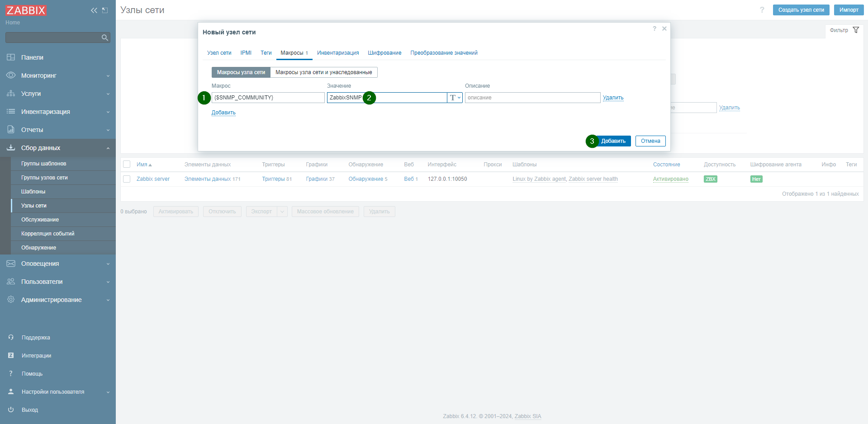Open Группы шаблонов submenu item
868x424 pixels.
(43, 164)
